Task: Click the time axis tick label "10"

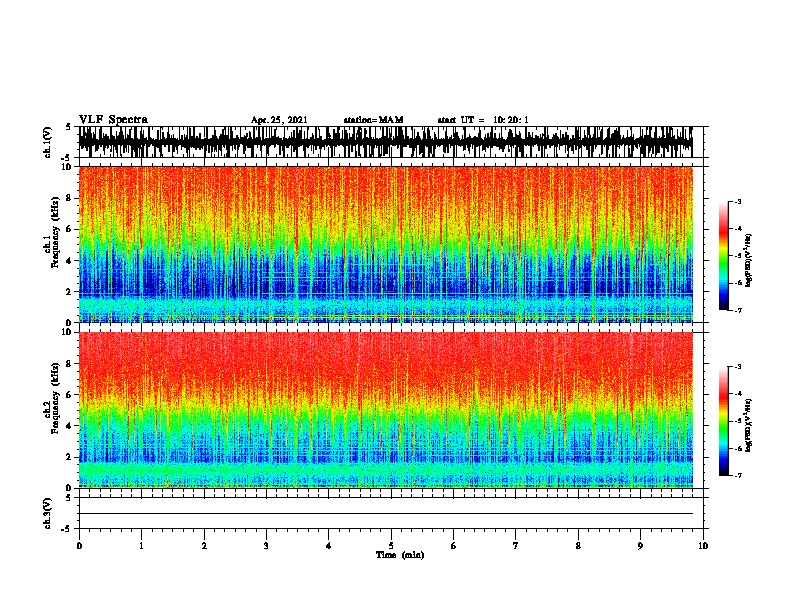Action: 703,545
